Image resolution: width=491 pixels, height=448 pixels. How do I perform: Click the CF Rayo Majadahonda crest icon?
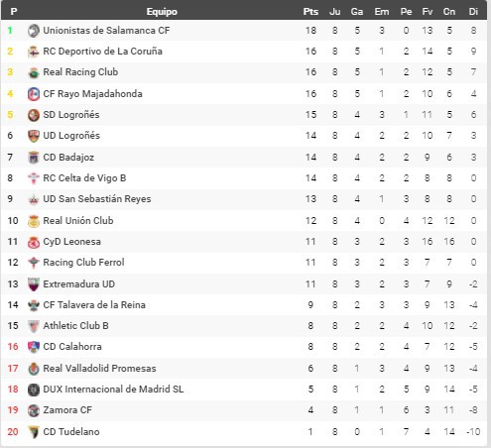point(34,94)
